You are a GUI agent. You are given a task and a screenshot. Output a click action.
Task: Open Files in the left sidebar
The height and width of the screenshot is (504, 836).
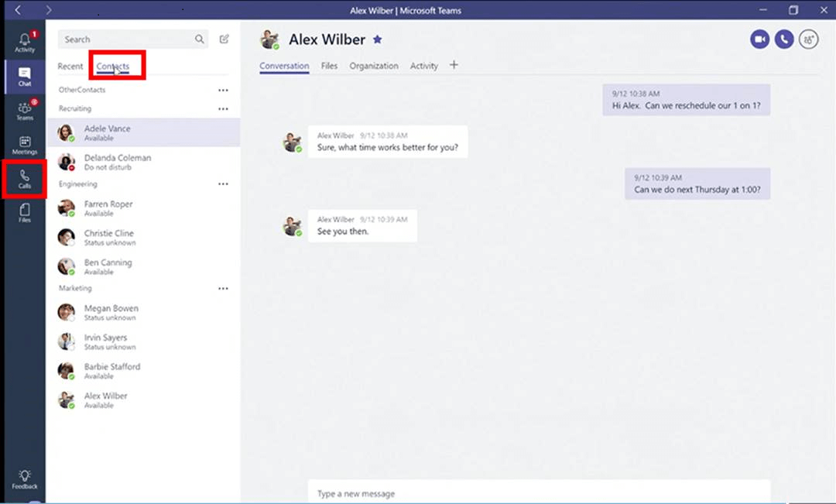tap(24, 213)
